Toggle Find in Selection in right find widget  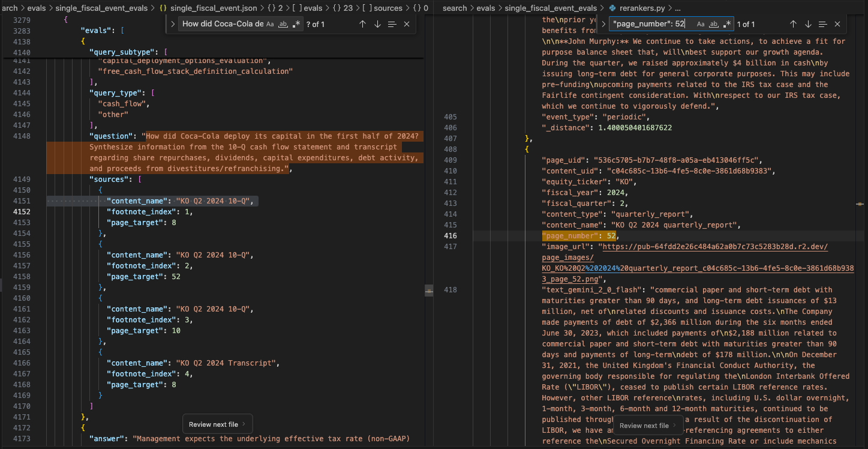pyautogui.click(x=822, y=24)
